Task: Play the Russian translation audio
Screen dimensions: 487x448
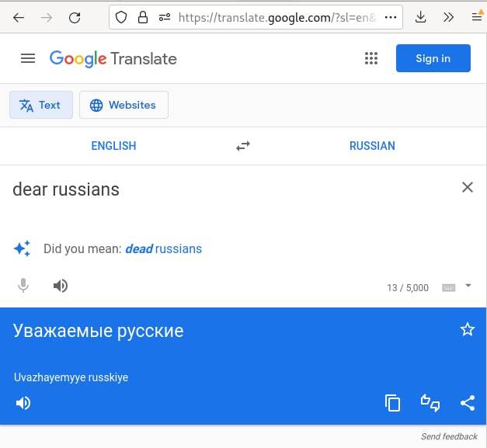Action: point(23,403)
